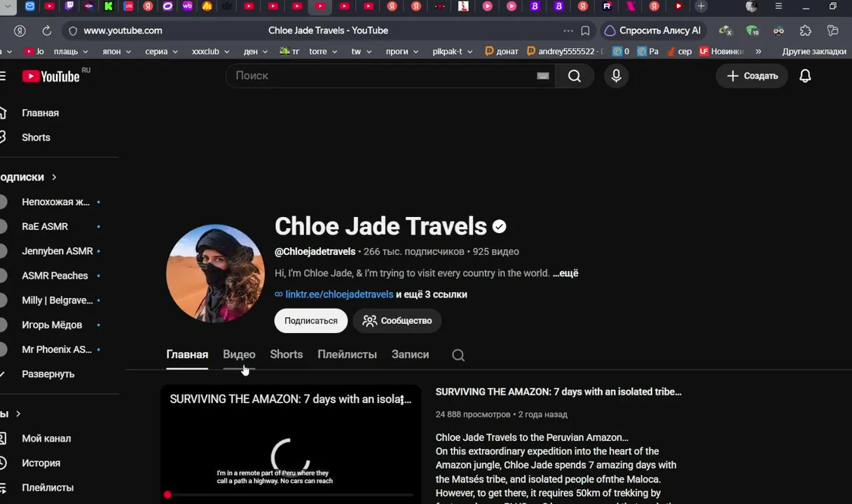Reload the page with the refresh icon
Screen dimensions: 852x504
pyautogui.click(x=46, y=31)
